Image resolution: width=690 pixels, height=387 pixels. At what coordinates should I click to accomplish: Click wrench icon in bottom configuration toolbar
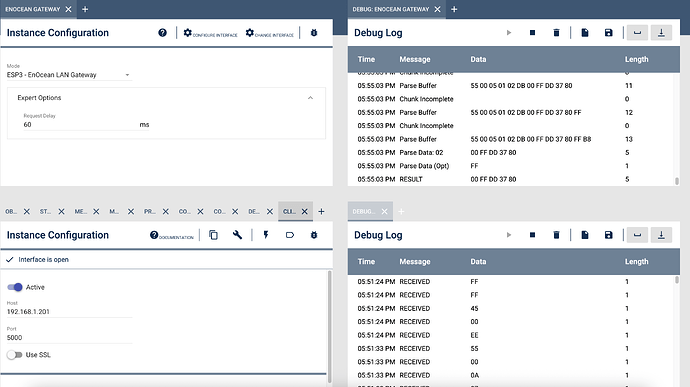[237, 235]
